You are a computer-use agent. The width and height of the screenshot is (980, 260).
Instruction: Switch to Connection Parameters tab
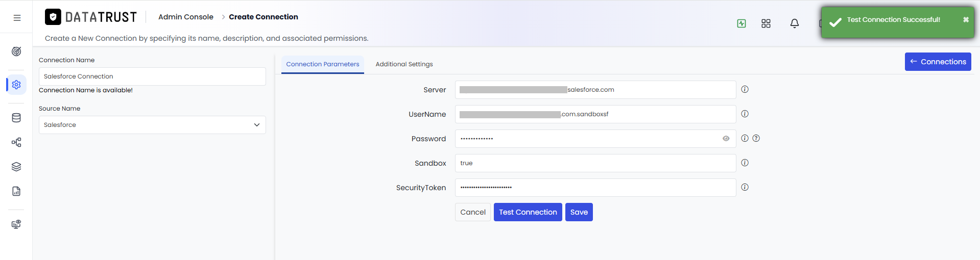pyautogui.click(x=323, y=64)
